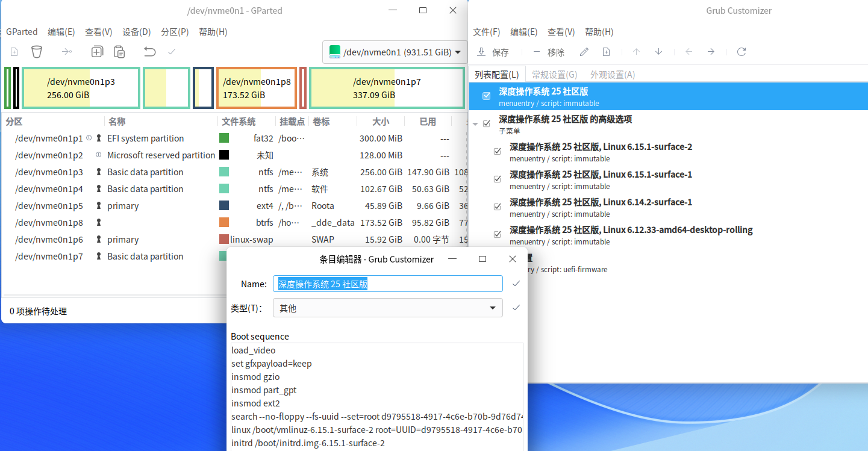Click the pencil edit icon in Grub Customizer
Image resolution: width=868 pixels, height=451 pixels.
point(584,52)
